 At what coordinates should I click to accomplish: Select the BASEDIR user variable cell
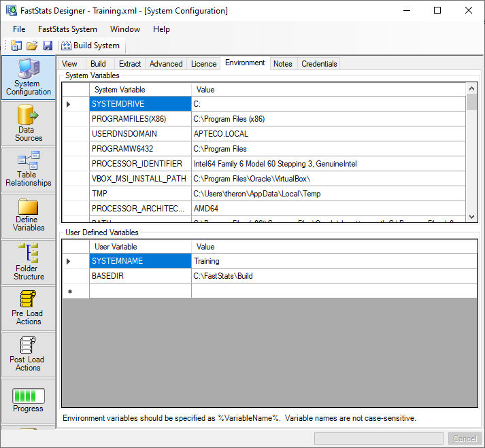[140, 276]
